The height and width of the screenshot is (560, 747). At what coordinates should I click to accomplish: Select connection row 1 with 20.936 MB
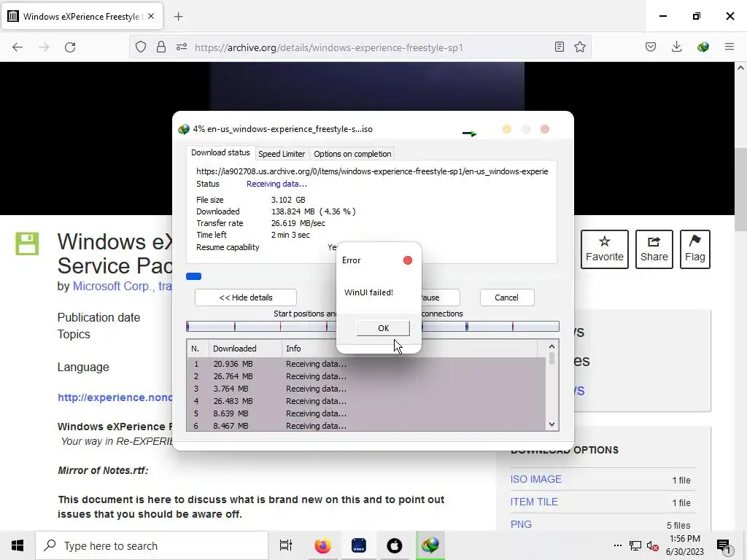tap(366, 364)
